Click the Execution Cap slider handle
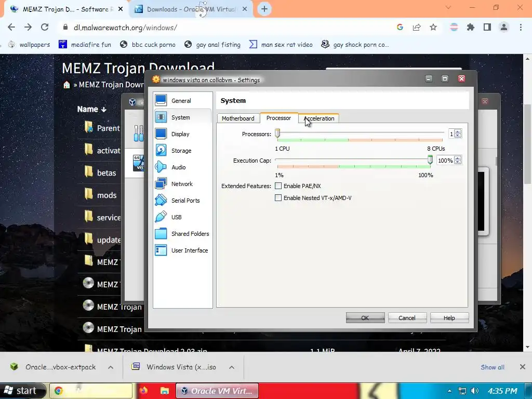532x399 pixels. [x=430, y=159]
